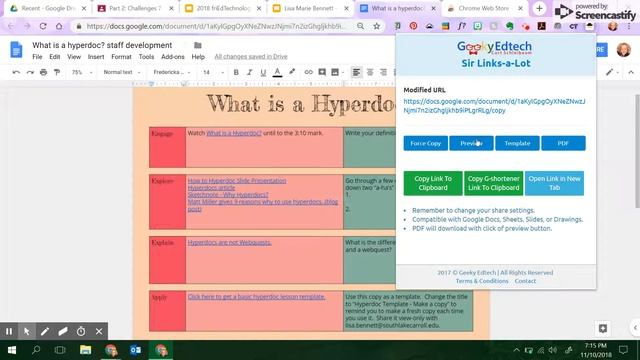Click Copy G-shortener Link To Clipboard
640x360 pixels.
493,183
